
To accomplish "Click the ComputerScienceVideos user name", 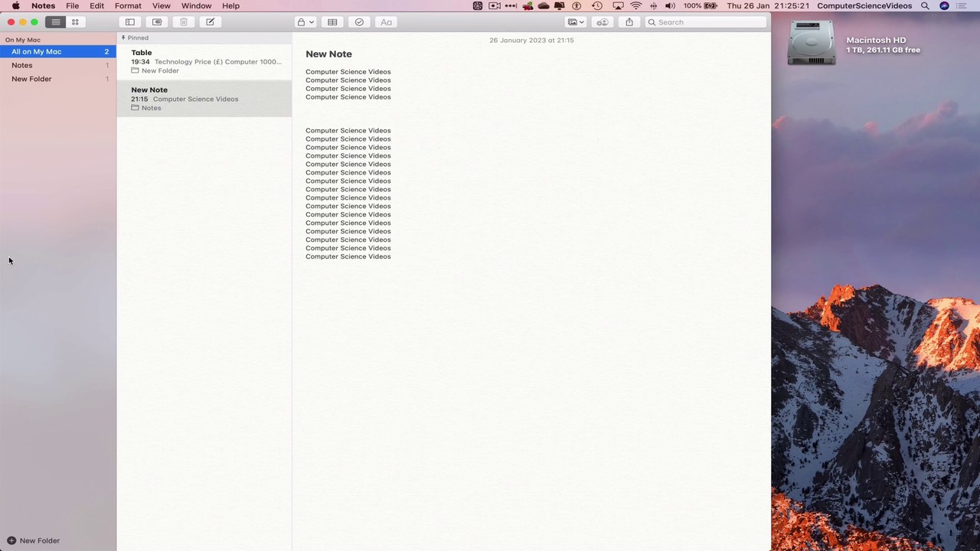I will [864, 5].
